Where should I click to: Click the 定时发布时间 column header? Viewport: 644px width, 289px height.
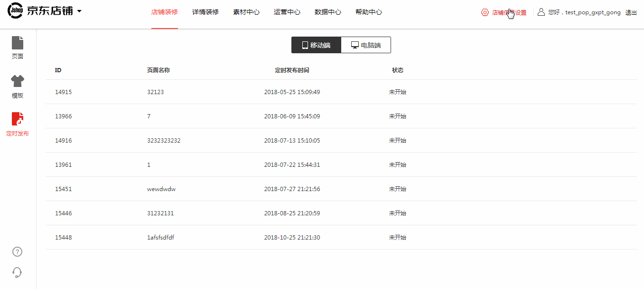tap(292, 70)
